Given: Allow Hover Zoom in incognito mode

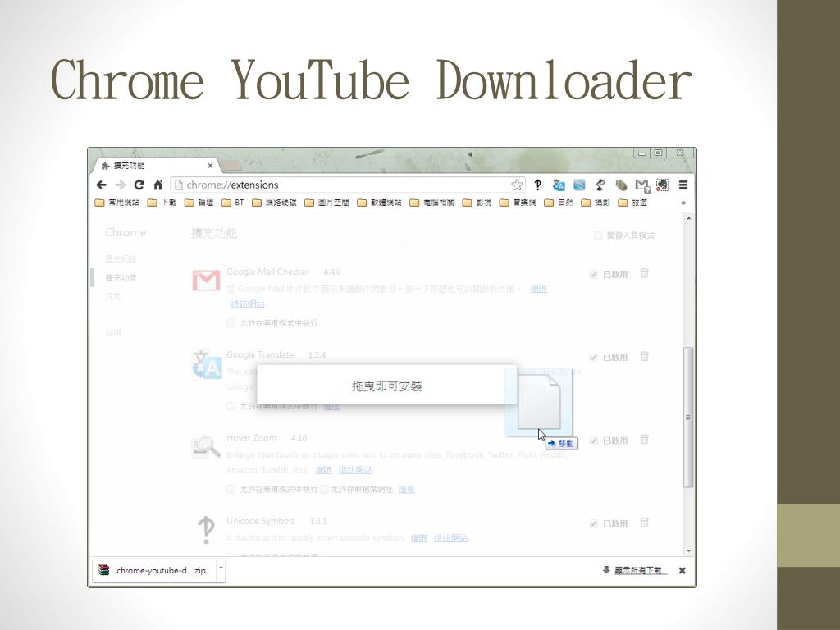Looking at the screenshot, I should tap(231, 489).
